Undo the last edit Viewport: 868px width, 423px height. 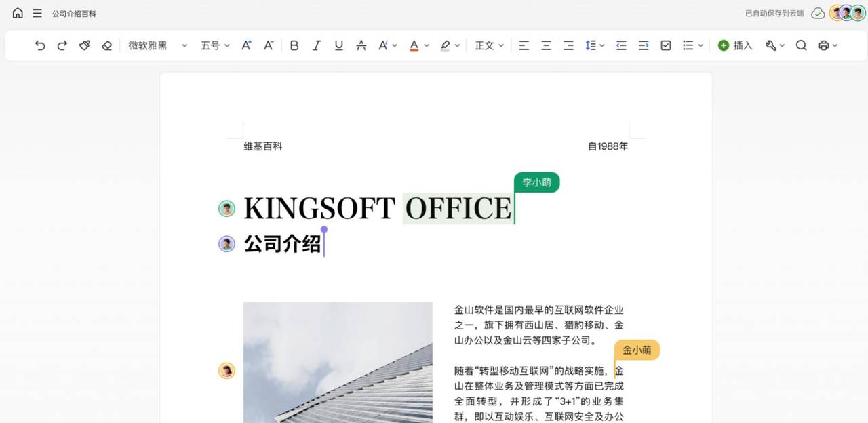[39, 45]
